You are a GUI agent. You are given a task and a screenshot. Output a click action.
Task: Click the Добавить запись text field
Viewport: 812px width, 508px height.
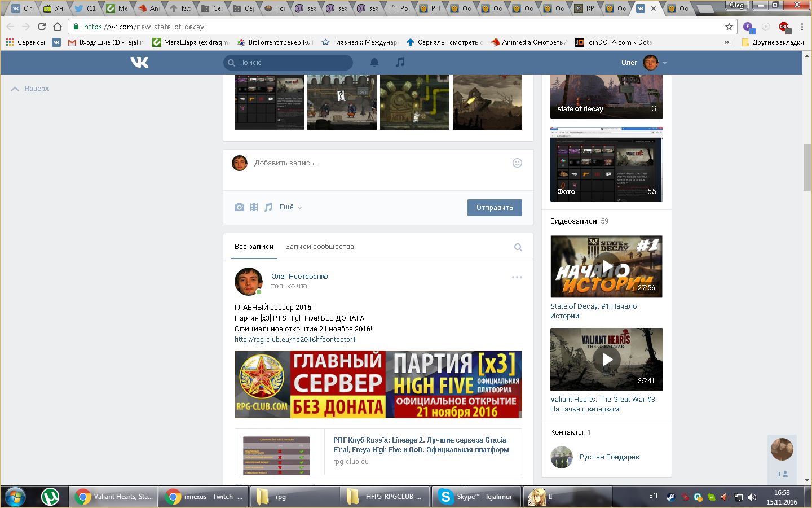(x=378, y=163)
